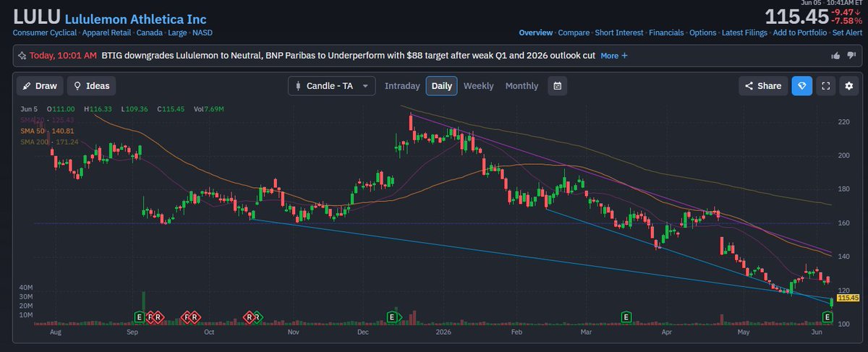
Task: Open the Compare link
Action: [x=573, y=33]
